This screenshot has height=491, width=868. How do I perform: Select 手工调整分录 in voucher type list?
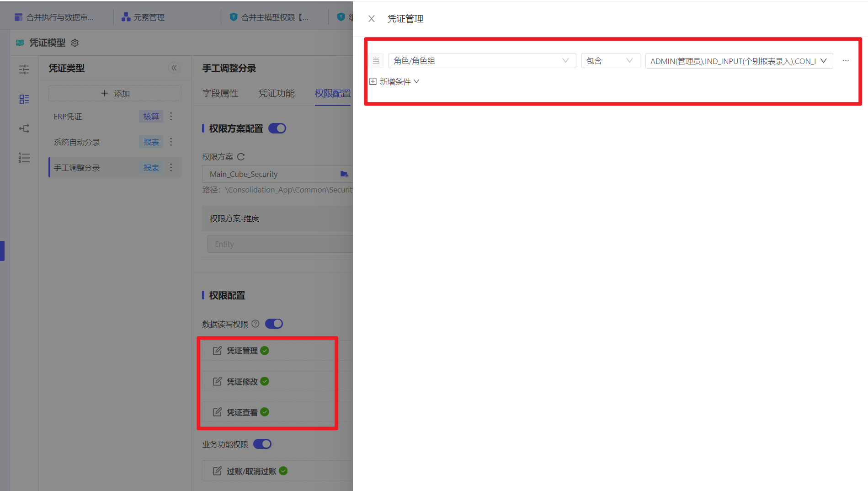click(77, 168)
